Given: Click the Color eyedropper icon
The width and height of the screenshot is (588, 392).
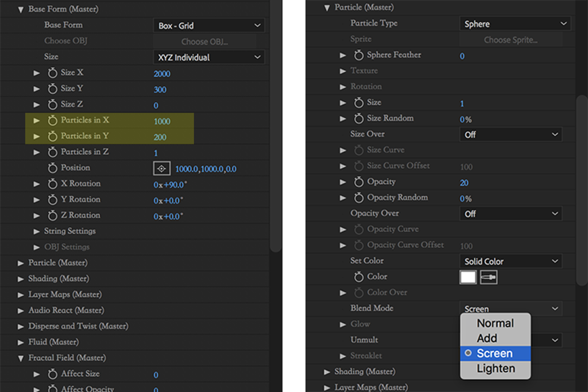Looking at the screenshot, I should point(489,277).
